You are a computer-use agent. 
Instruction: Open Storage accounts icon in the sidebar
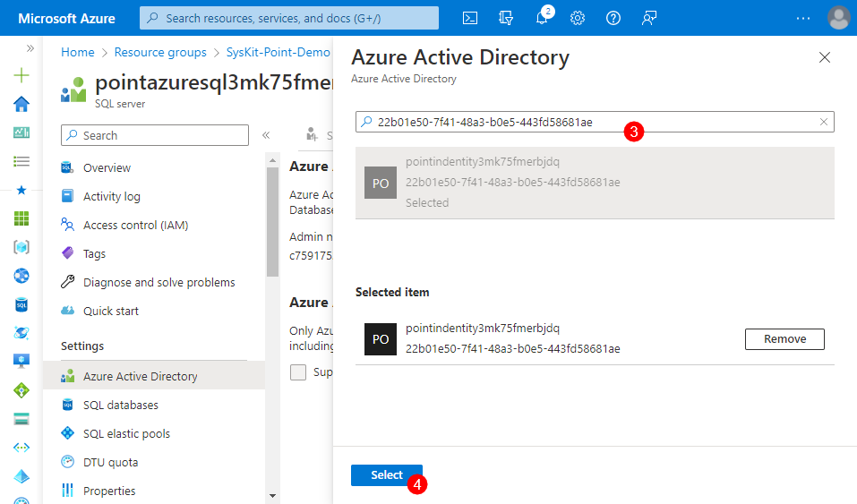click(21, 419)
